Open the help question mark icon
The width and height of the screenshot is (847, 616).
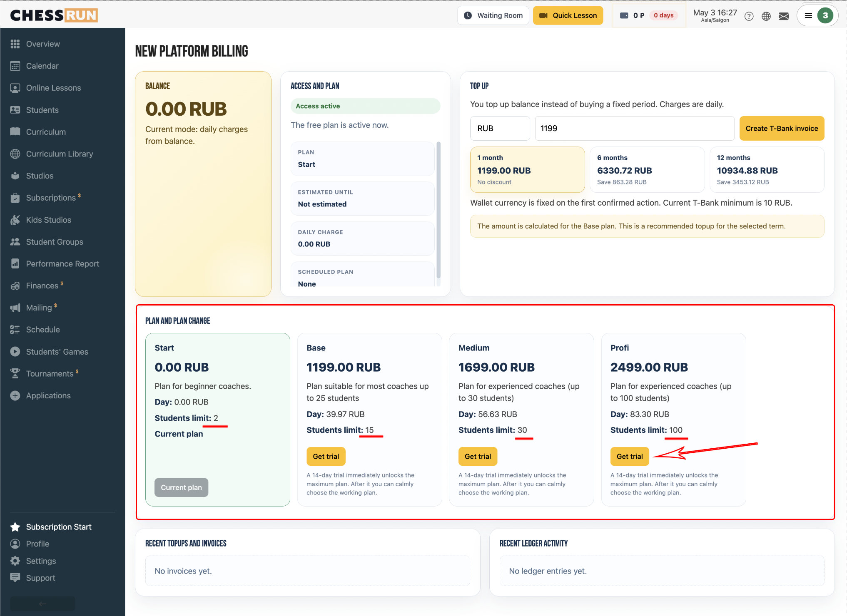click(749, 16)
